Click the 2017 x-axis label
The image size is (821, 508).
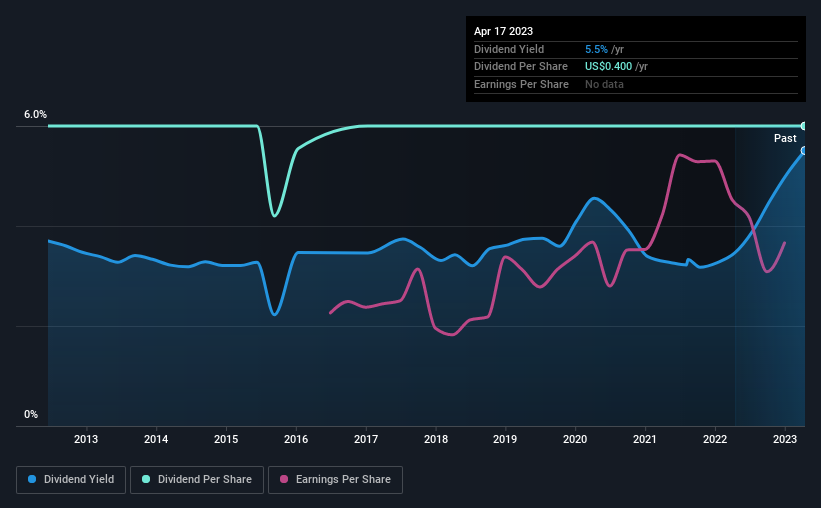(x=365, y=439)
